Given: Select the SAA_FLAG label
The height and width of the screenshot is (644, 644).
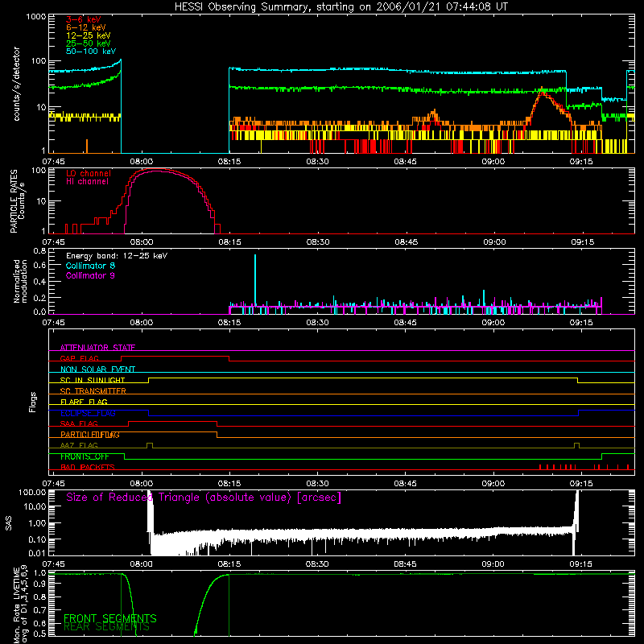Looking at the screenshot, I should [x=79, y=423].
